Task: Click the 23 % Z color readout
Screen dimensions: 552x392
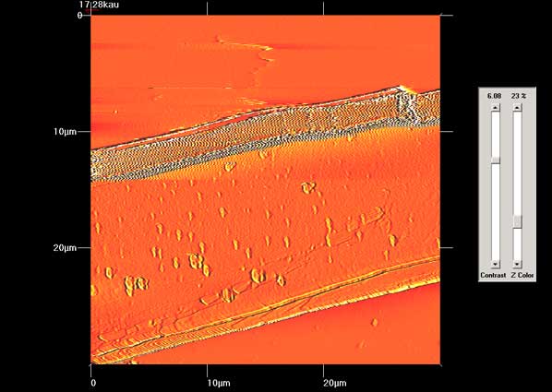Action: pos(519,96)
